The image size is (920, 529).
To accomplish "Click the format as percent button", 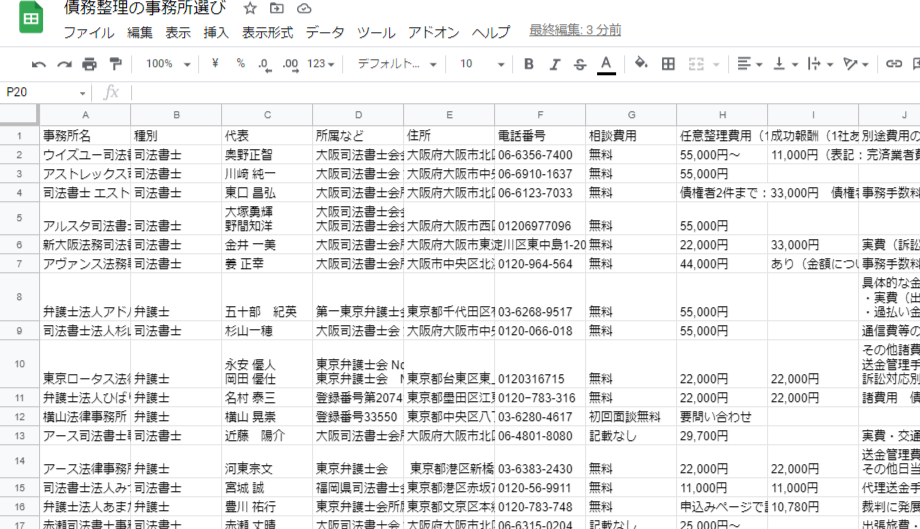I will tap(240, 64).
